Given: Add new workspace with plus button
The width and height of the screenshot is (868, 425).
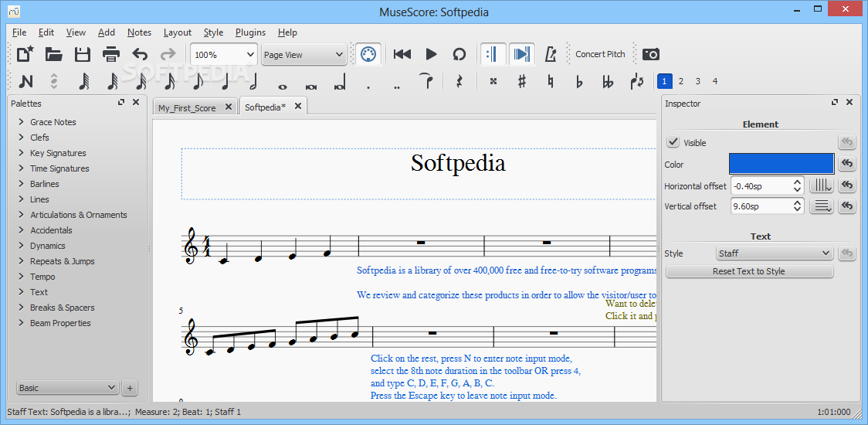Looking at the screenshot, I should [130, 388].
